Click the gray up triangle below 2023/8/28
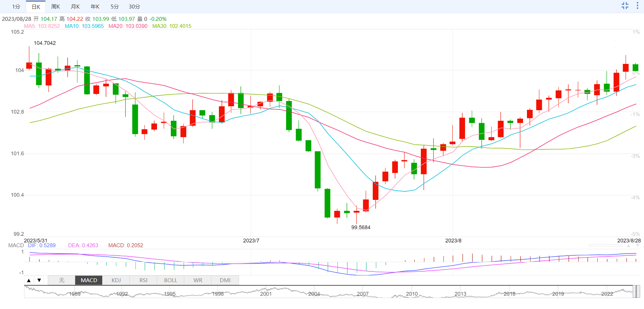The width and height of the screenshot is (644, 309). (x=628, y=245)
